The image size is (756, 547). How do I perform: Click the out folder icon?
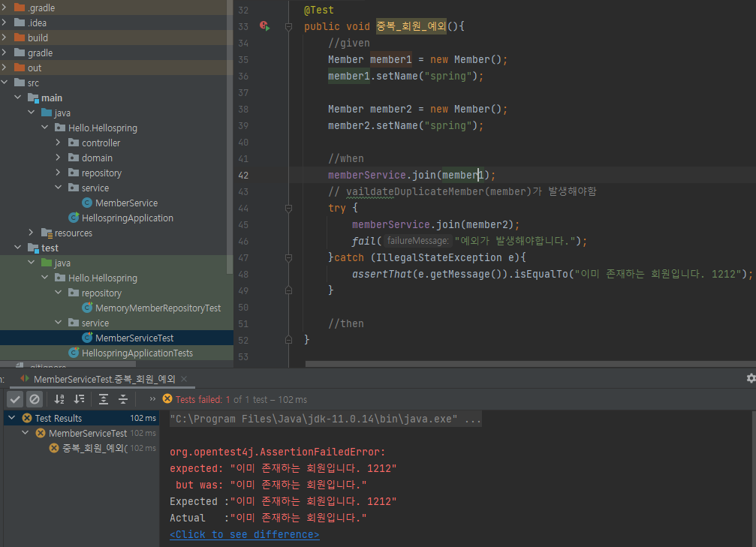[x=20, y=68]
